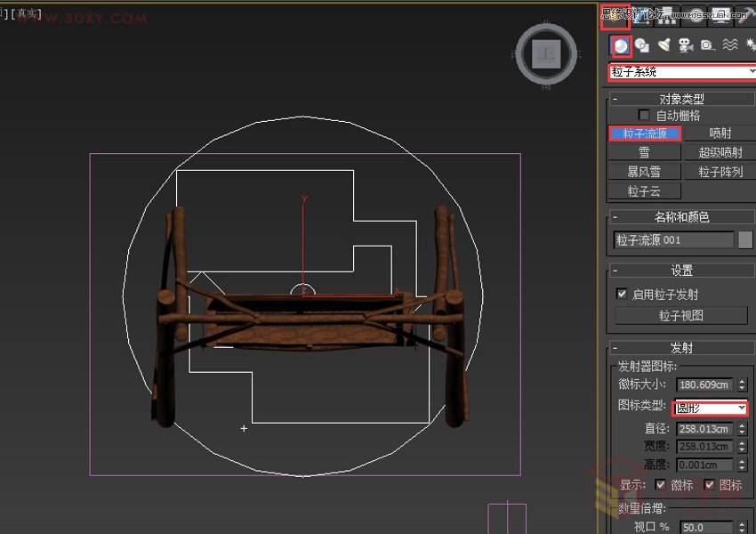Select the Helpers category icon
The height and width of the screenshot is (534, 756).
(x=707, y=44)
